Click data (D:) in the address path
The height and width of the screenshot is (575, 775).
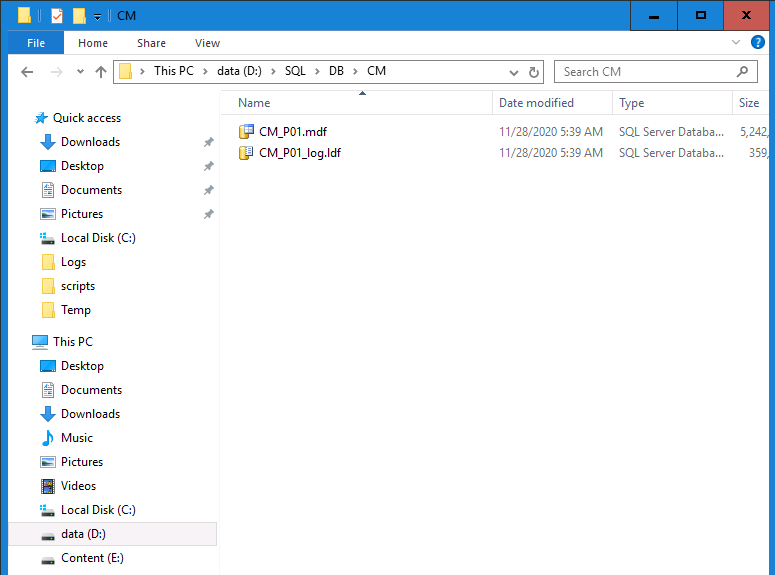(239, 71)
